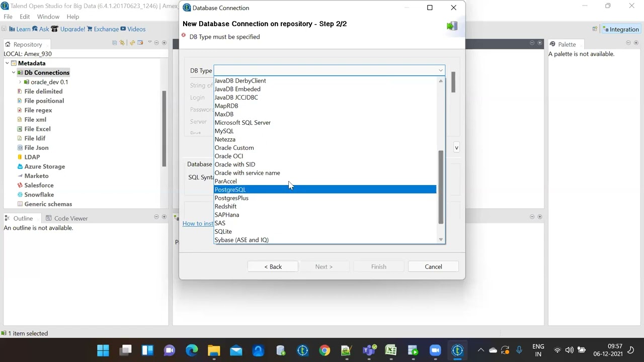Collapse all in Repository panel toolbar
Viewport: 644px width, 362px height.
click(115, 43)
